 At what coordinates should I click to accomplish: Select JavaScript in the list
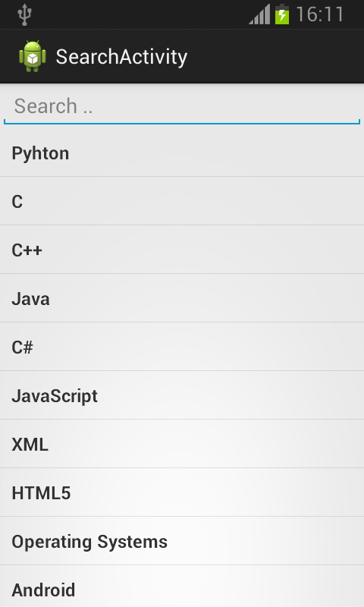tap(182, 395)
